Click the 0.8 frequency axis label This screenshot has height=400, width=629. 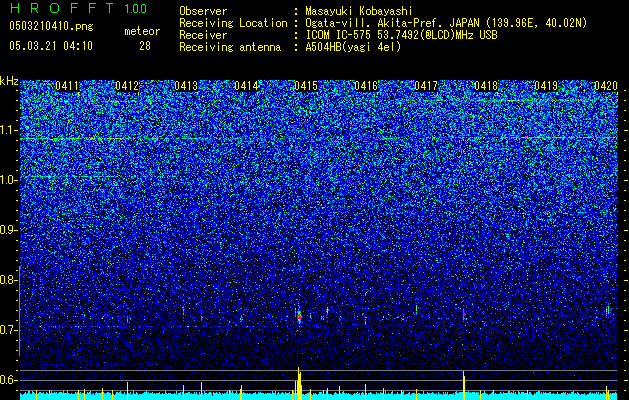(8, 280)
